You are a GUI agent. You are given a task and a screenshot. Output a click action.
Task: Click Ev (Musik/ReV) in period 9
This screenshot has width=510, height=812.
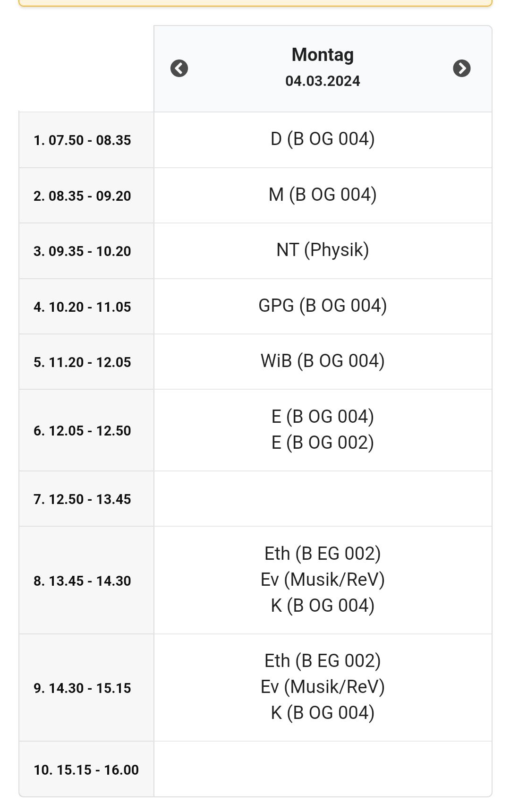point(323,687)
